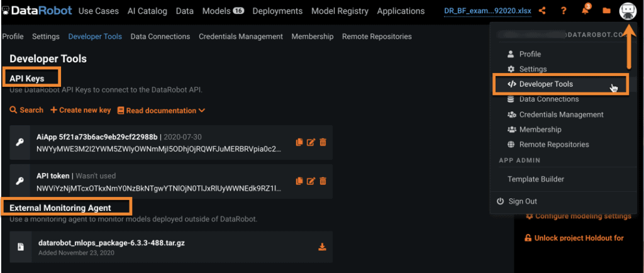Image resolution: width=644 pixels, height=273 pixels.
Task: Switch to Credentials Management tab
Action: coord(241,36)
